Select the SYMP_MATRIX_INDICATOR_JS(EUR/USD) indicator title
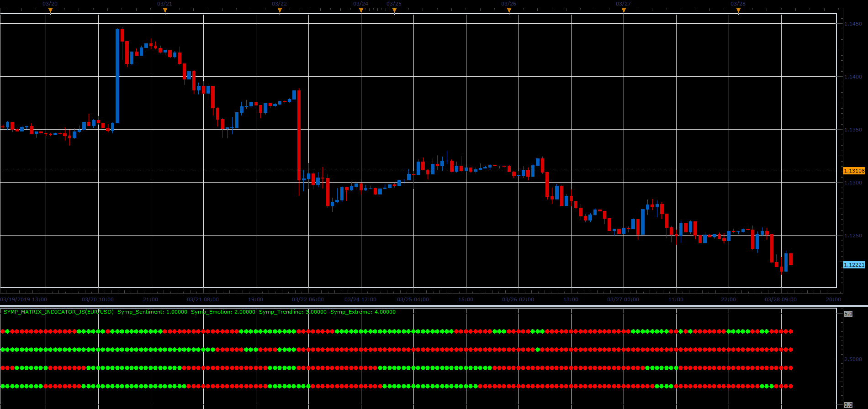This screenshot has width=868, height=409. click(58, 312)
